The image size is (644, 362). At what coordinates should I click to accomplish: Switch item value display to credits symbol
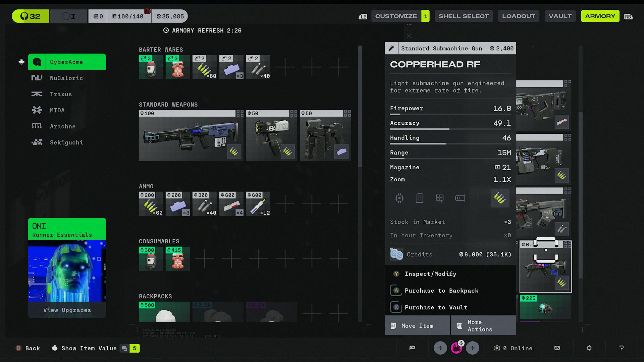(135, 348)
